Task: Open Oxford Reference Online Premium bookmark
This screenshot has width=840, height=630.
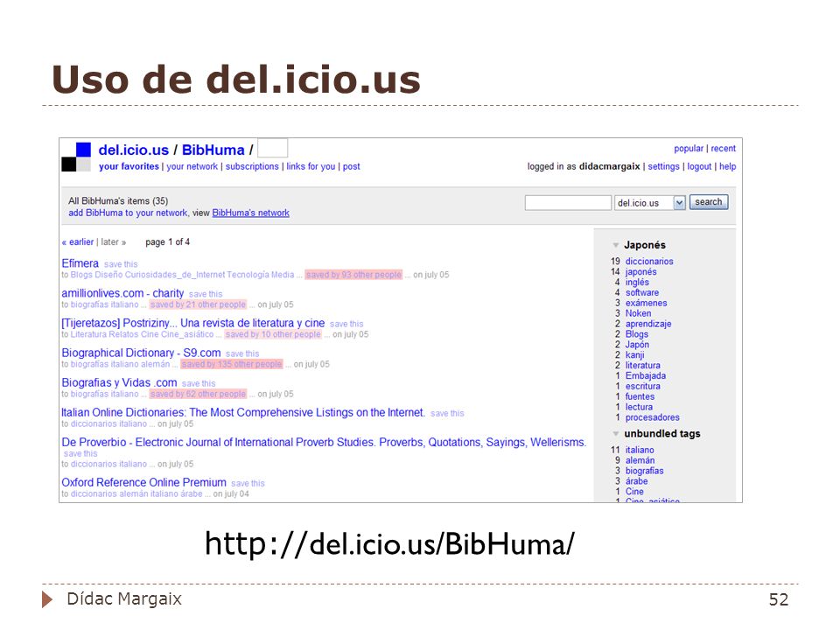Action: 143,483
